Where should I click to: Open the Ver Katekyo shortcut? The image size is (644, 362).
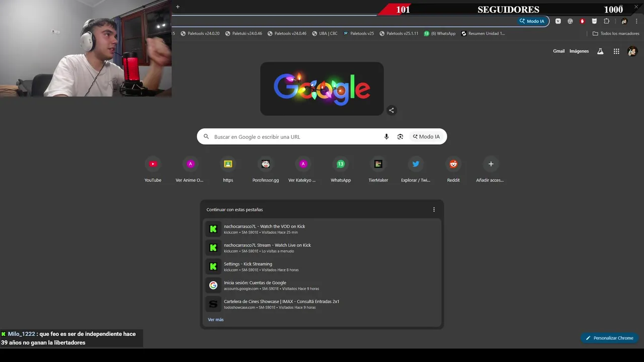303,170
